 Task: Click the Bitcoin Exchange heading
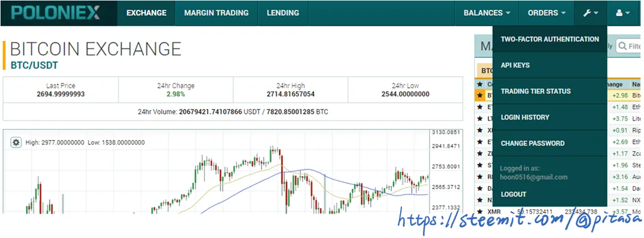point(95,49)
